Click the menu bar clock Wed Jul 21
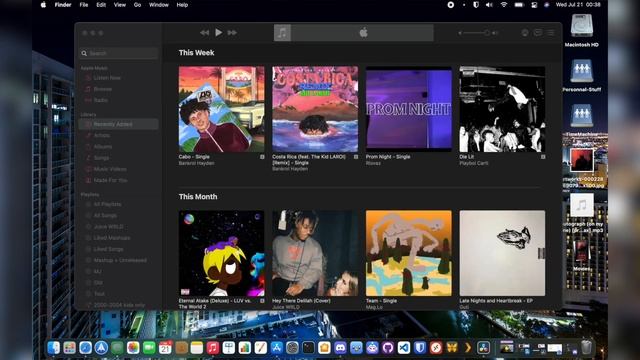This screenshot has height=360, width=640. coord(578,5)
